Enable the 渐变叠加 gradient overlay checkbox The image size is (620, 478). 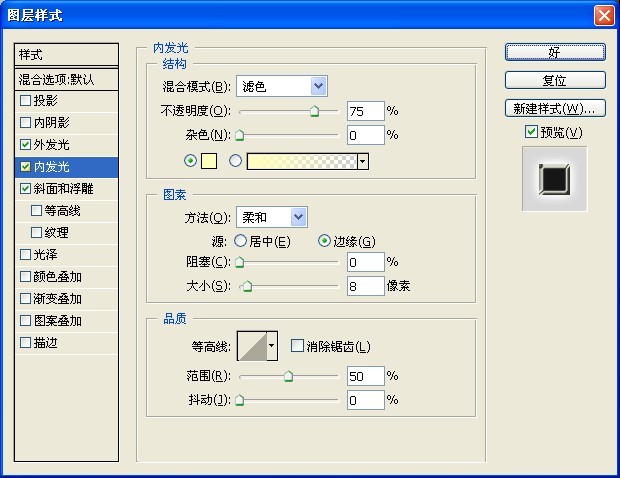pos(25,299)
